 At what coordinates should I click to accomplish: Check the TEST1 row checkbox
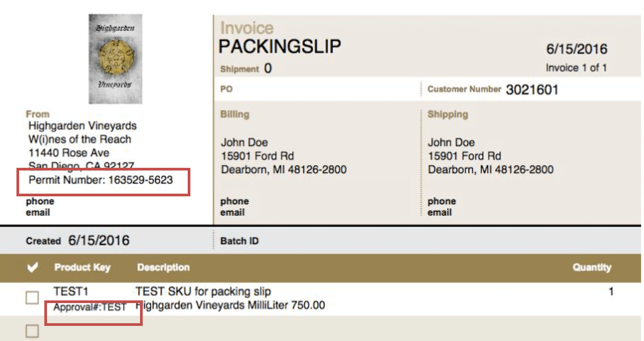pyautogui.click(x=32, y=297)
